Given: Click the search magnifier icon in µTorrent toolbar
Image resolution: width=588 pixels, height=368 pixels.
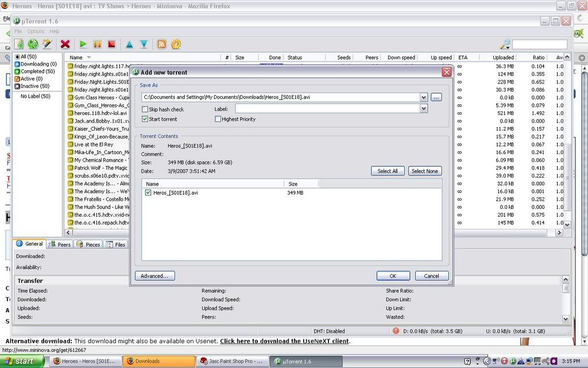Looking at the screenshot, I should (x=505, y=44).
